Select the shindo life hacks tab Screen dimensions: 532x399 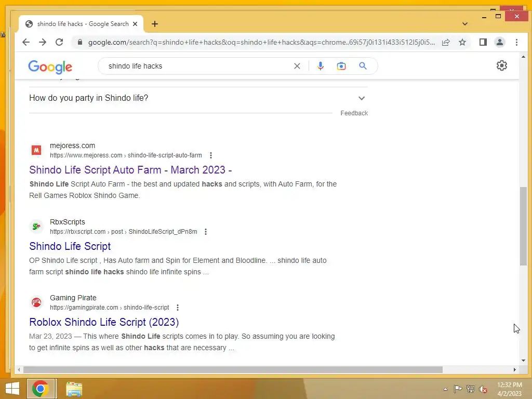click(x=82, y=24)
